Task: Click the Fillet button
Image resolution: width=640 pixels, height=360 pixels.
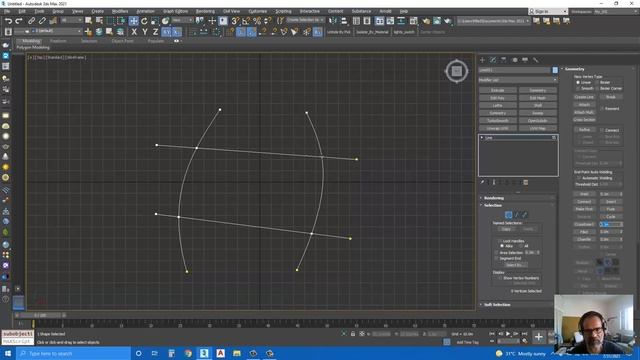Action: click(584, 232)
